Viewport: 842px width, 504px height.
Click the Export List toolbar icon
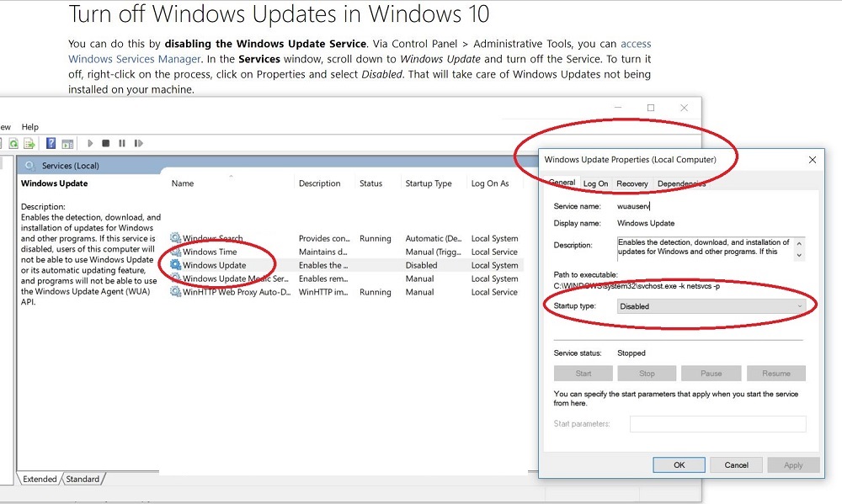tap(29, 143)
